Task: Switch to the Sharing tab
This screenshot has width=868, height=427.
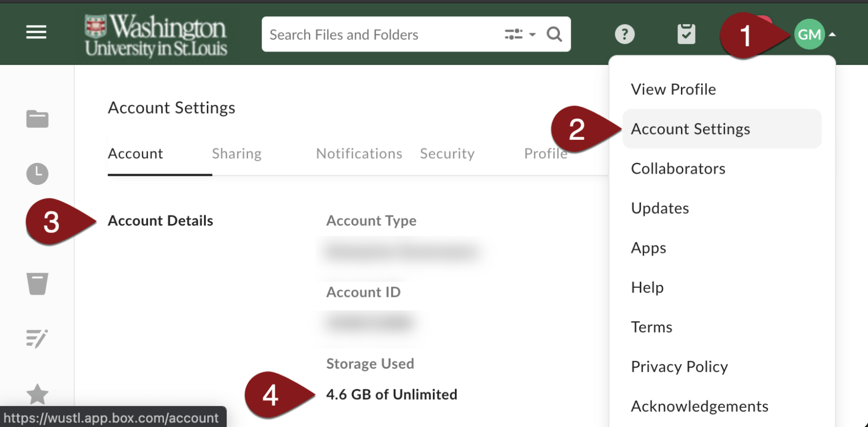Action: point(236,153)
